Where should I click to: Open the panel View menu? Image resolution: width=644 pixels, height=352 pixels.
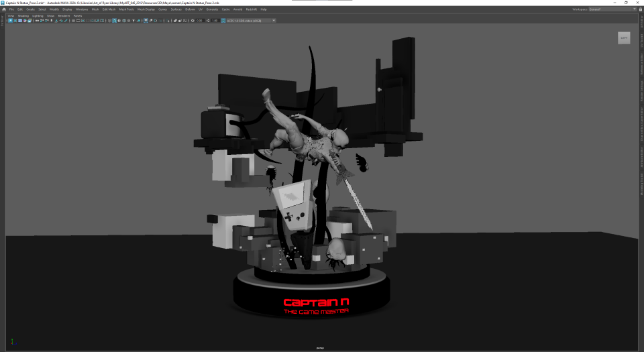[11, 15]
